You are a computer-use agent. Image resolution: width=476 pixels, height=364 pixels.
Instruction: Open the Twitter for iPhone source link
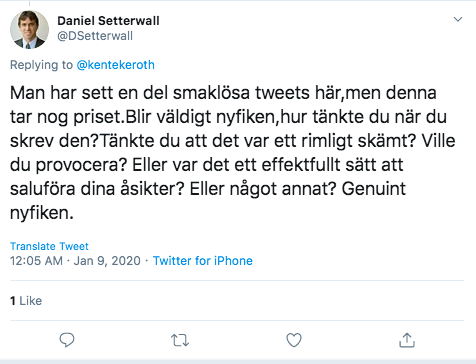203,261
